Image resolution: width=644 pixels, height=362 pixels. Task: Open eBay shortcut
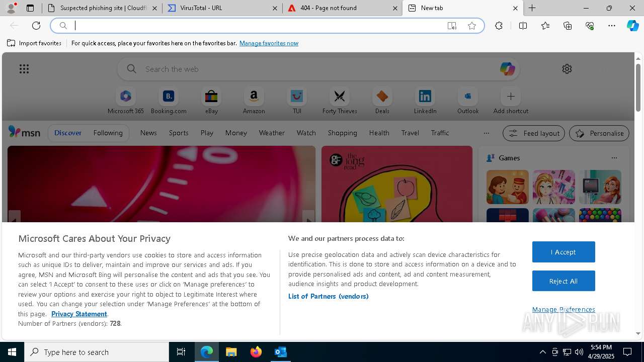click(x=211, y=101)
